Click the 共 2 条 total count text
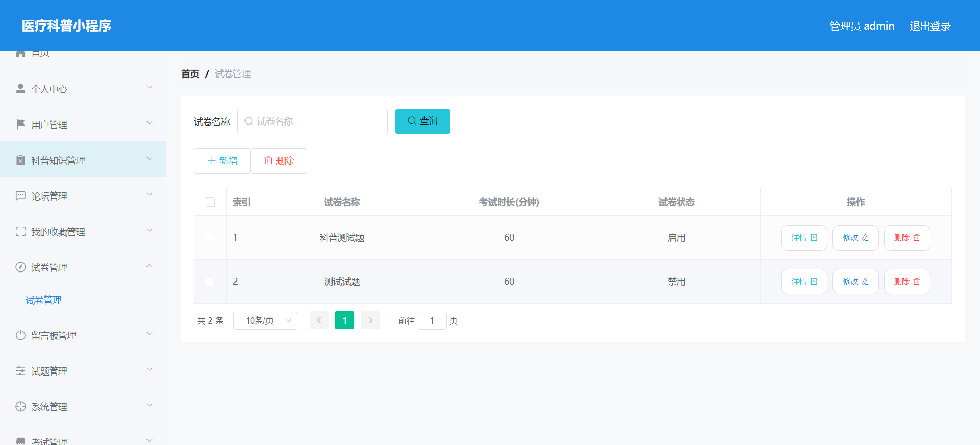The width and height of the screenshot is (980, 445). pyautogui.click(x=210, y=320)
